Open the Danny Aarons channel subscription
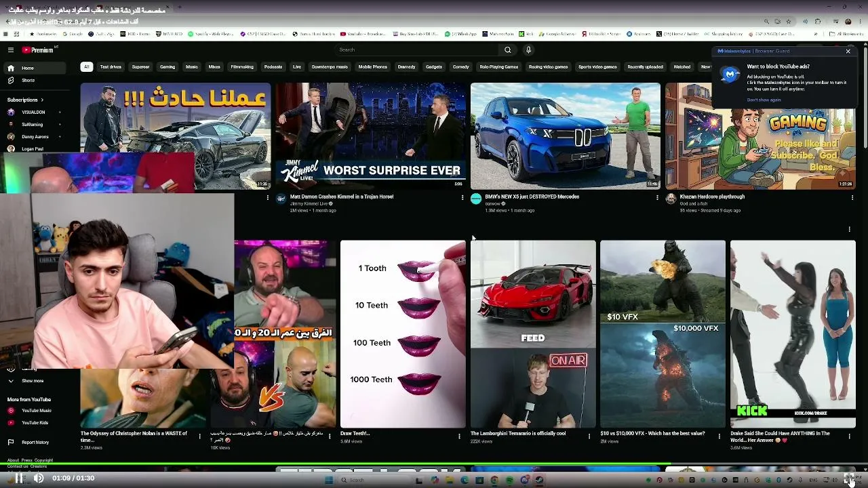Viewport: 868px width, 488px height. pos(34,136)
